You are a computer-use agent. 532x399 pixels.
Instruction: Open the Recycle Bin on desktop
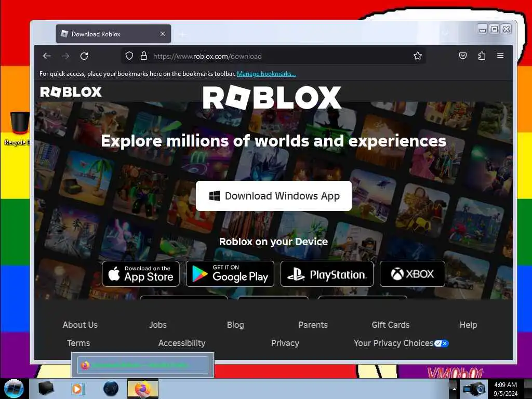pyautogui.click(x=19, y=129)
